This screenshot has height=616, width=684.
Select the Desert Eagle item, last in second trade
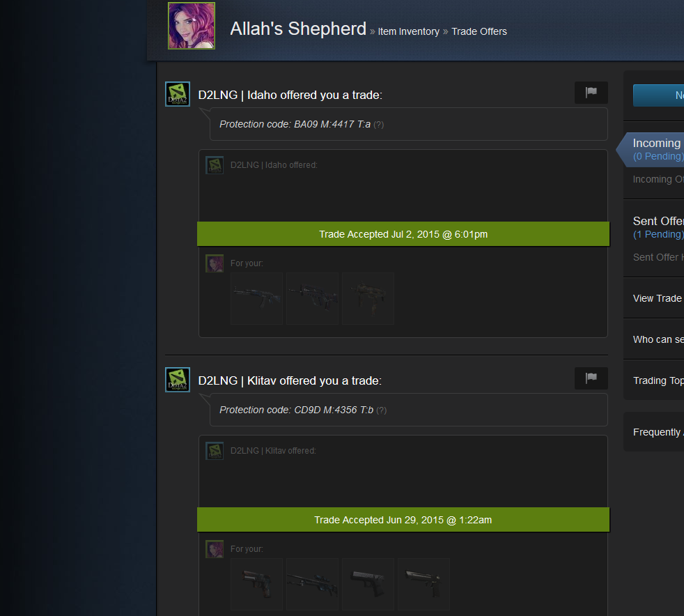(424, 584)
